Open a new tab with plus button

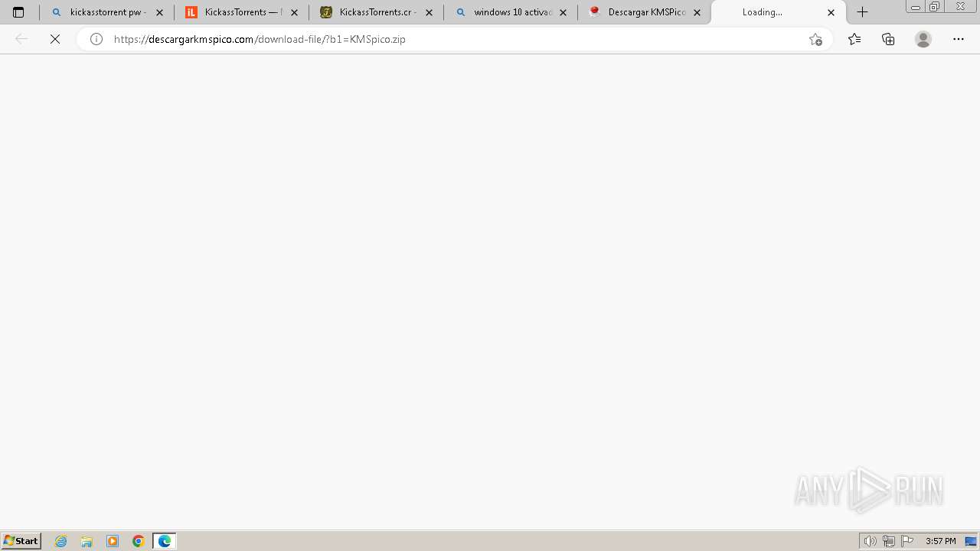pos(862,12)
